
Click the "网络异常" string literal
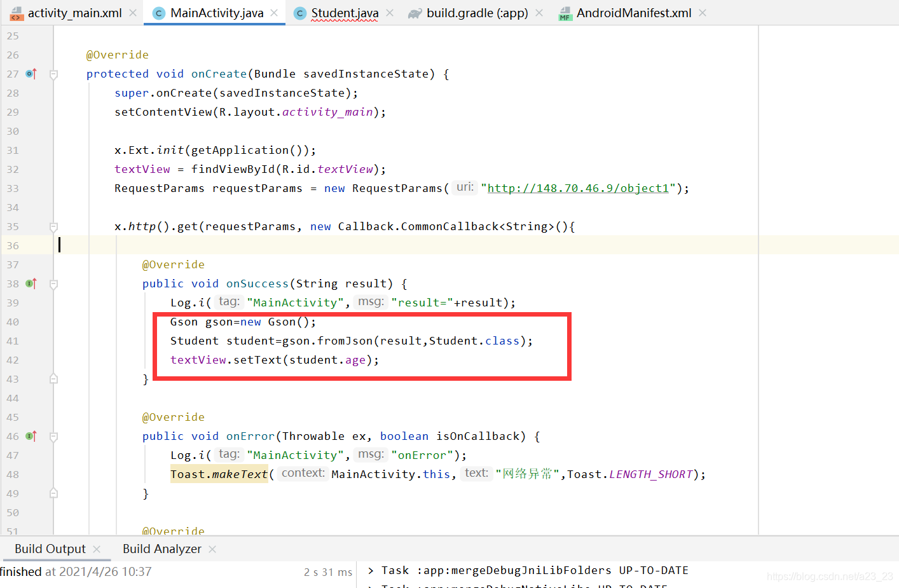tap(527, 474)
